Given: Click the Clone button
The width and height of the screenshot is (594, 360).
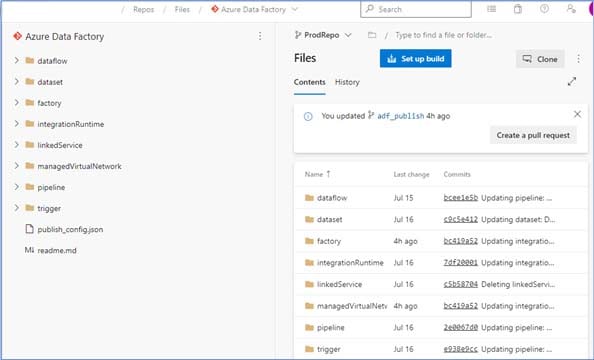Looking at the screenshot, I should pyautogui.click(x=540, y=59).
